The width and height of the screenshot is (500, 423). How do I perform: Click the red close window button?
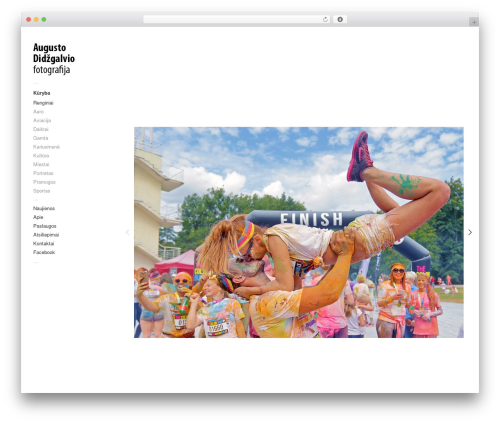(29, 20)
